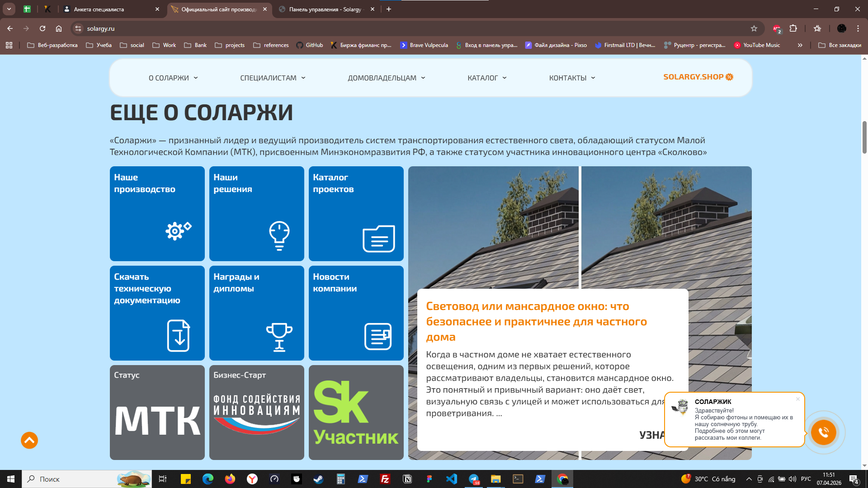
Task: Expand the О СОЛАРЖИ menu
Action: [173, 78]
